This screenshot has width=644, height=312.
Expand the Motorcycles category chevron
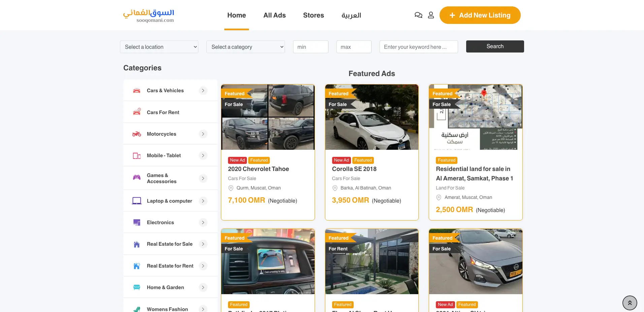(x=203, y=134)
